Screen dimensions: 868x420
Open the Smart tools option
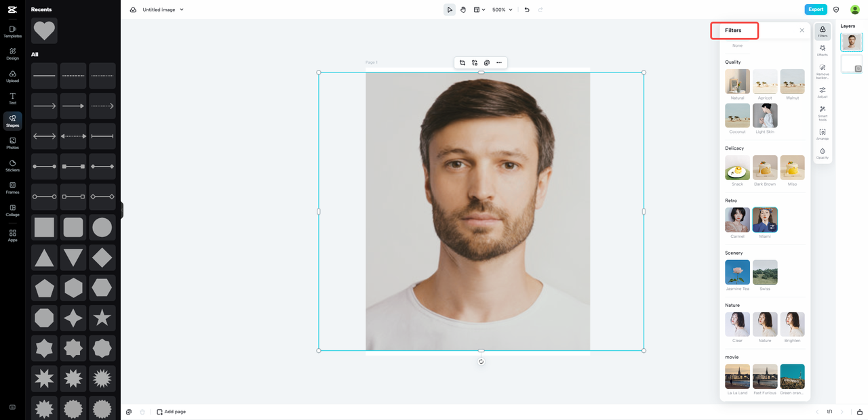(x=823, y=113)
